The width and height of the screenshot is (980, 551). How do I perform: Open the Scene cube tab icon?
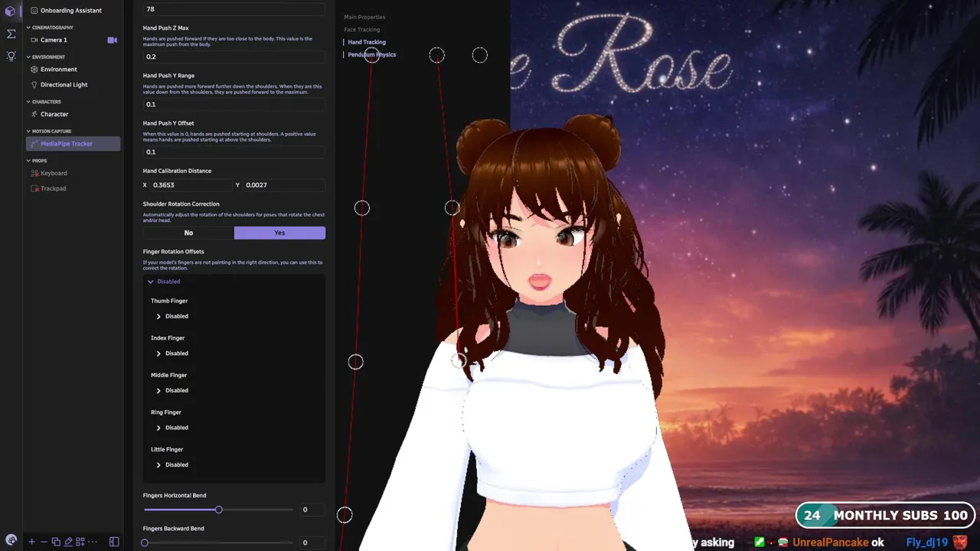pos(11,11)
